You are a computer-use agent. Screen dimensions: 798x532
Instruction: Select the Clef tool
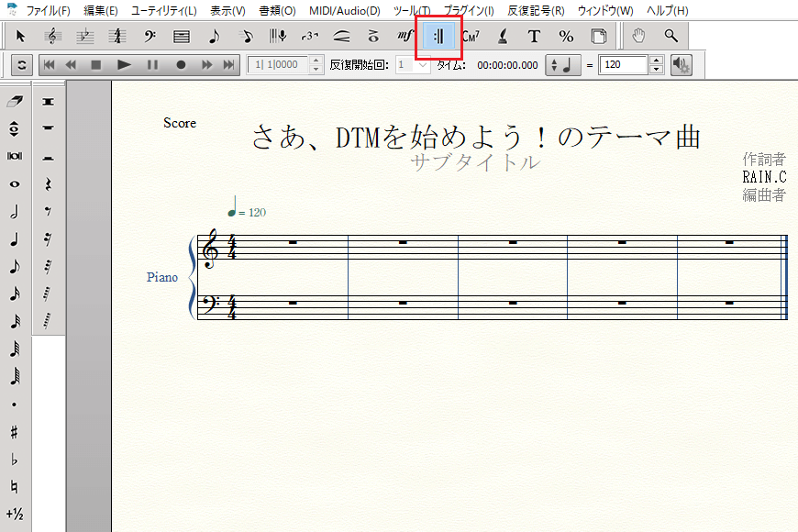point(149,37)
